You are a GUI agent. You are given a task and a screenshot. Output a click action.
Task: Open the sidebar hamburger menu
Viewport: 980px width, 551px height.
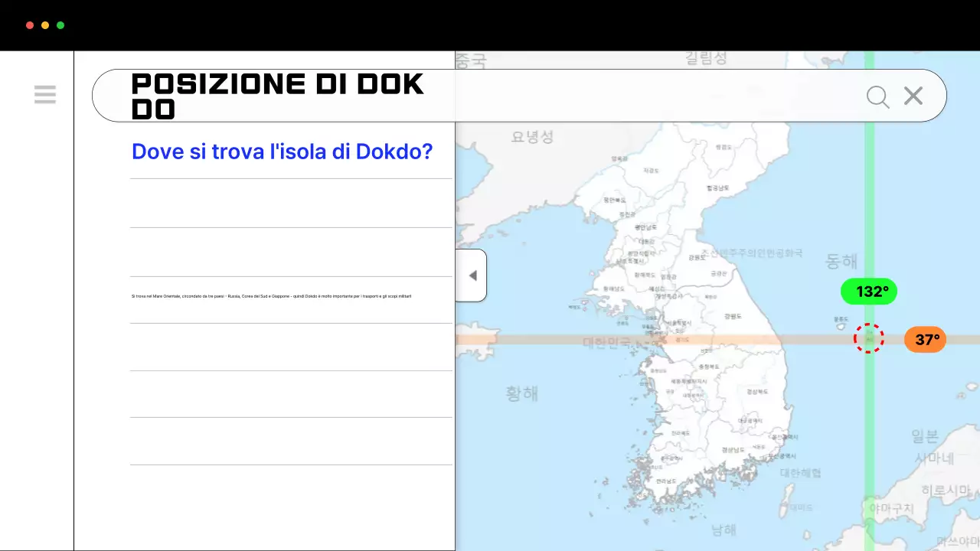(45, 94)
